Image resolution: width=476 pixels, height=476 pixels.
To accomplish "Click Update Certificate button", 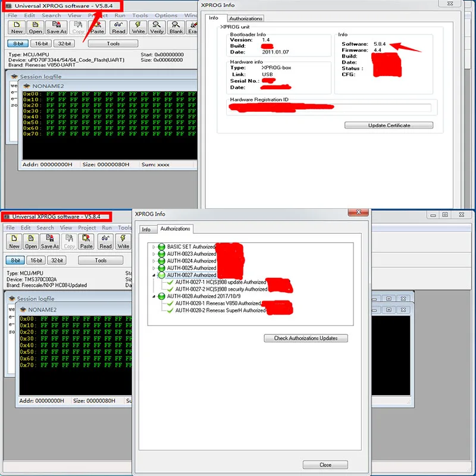I will point(389,126).
